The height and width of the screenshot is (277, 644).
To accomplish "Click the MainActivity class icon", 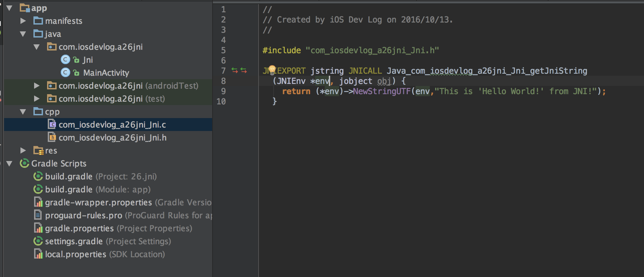I will coord(65,73).
